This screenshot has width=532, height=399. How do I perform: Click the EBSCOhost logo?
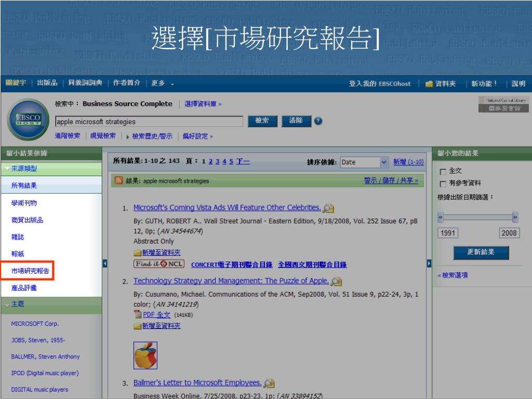(28, 119)
